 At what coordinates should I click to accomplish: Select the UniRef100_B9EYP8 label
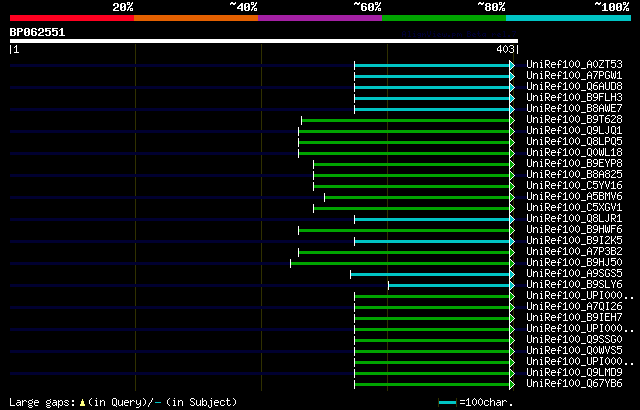[x=574, y=164]
